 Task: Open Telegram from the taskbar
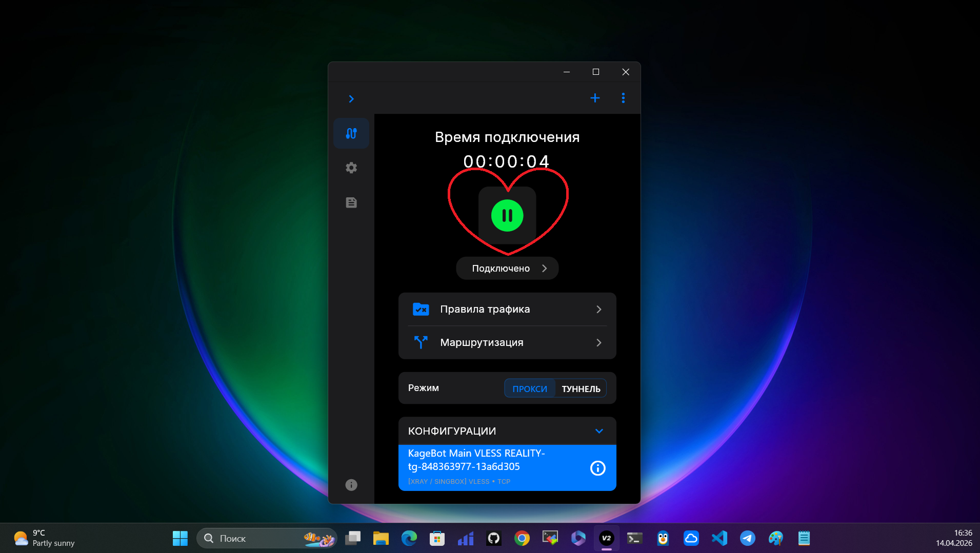pyautogui.click(x=747, y=538)
